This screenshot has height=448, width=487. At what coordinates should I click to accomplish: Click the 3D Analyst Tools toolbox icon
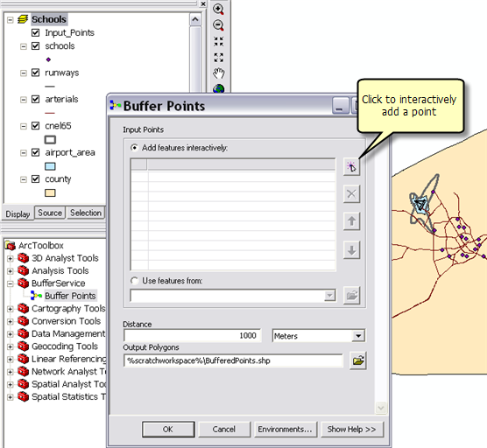(x=24, y=258)
